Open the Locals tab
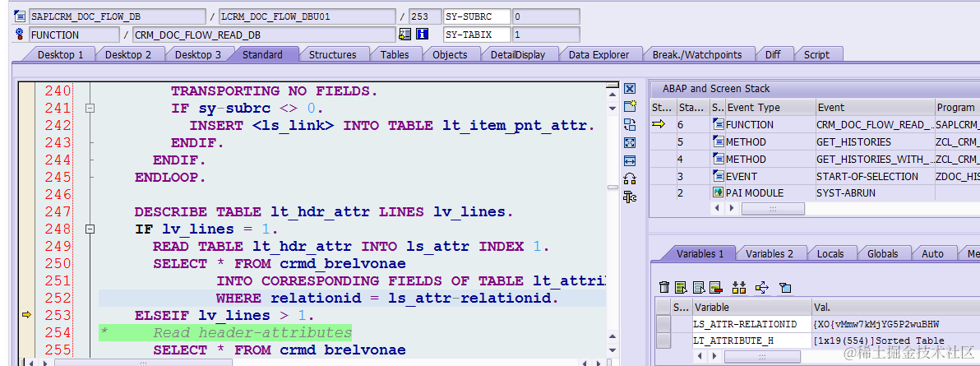This screenshot has width=980, height=366. pyautogui.click(x=830, y=253)
